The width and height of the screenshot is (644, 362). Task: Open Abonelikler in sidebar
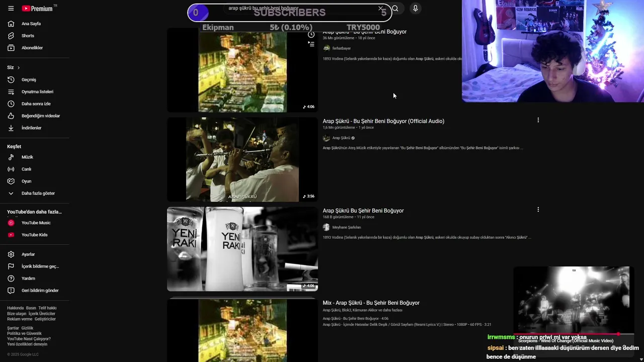(x=32, y=48)
